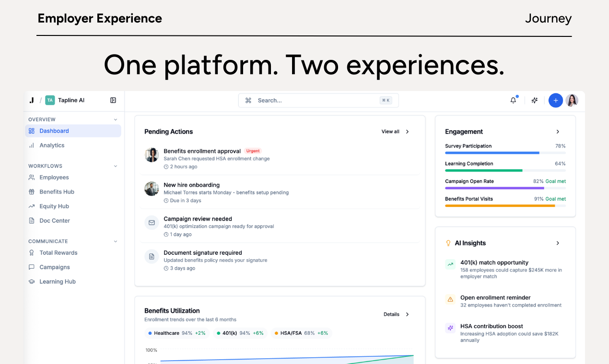Open the user profile avatar
The width and height of the screenshot is (609, 364).
coord(572,100)
